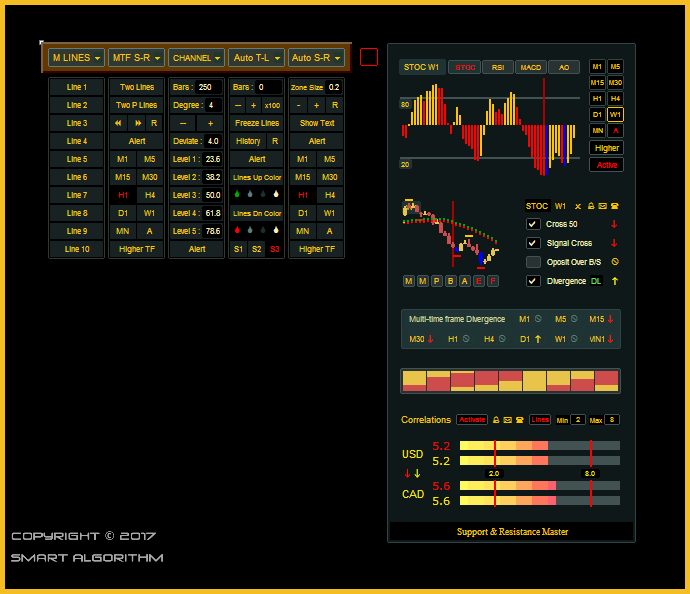This screenshot has height=594, width=690.
Task: Select the MACD indicator tab
Action: (x=530, y=67)
